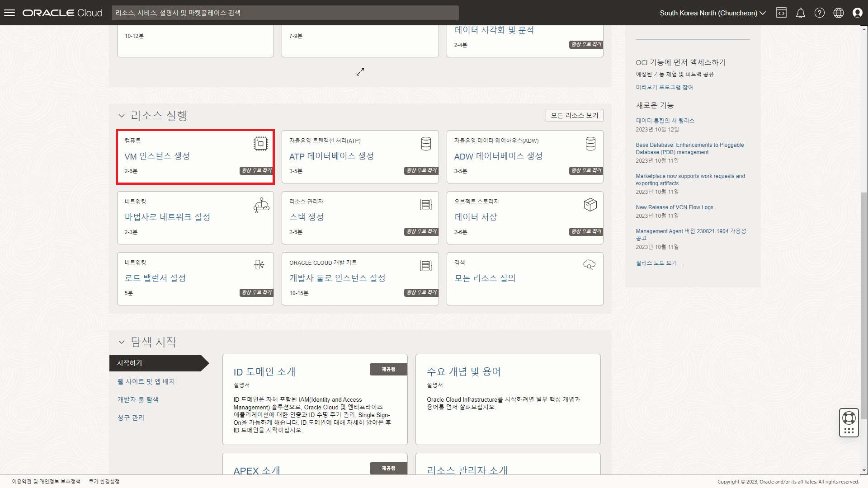Open the 개발자 툴 탐색 tab
The image size is (868, 488).
click(138, 399)
